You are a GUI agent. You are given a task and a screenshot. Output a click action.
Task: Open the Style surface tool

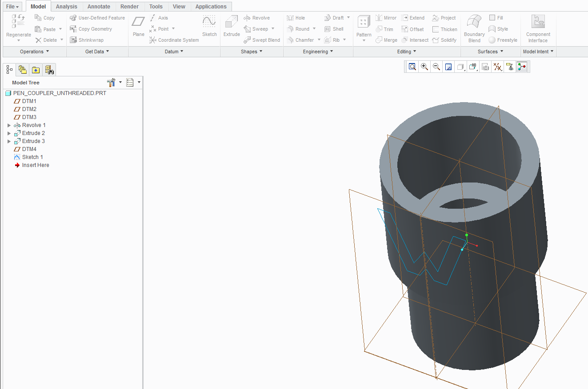click(498, 29)
